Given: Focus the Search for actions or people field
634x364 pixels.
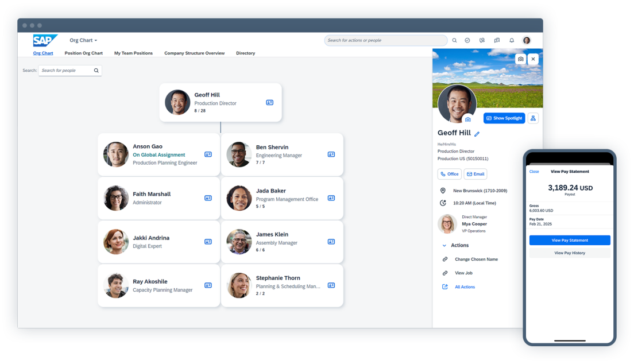Looking at the screenshot, I should 385,41.
